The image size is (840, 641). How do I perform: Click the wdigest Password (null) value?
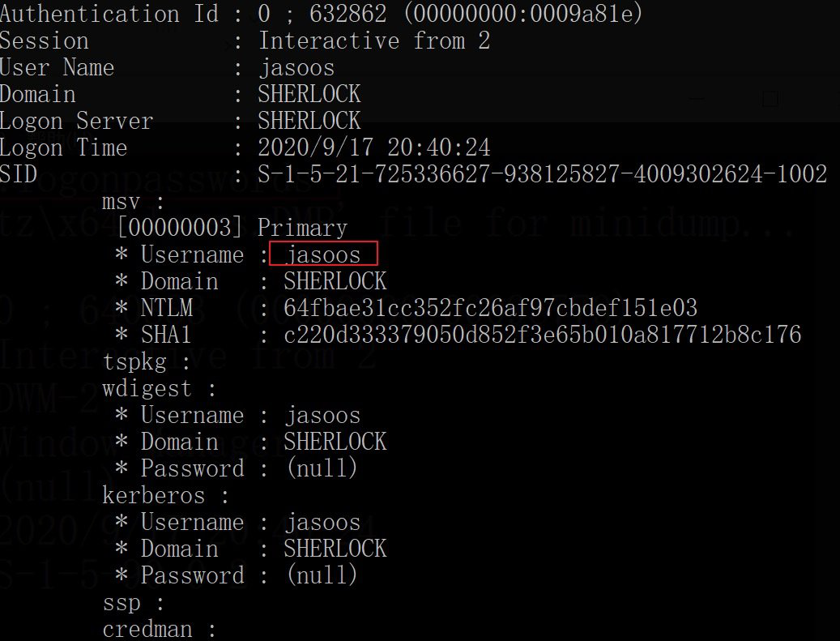[x=321, y=468]
